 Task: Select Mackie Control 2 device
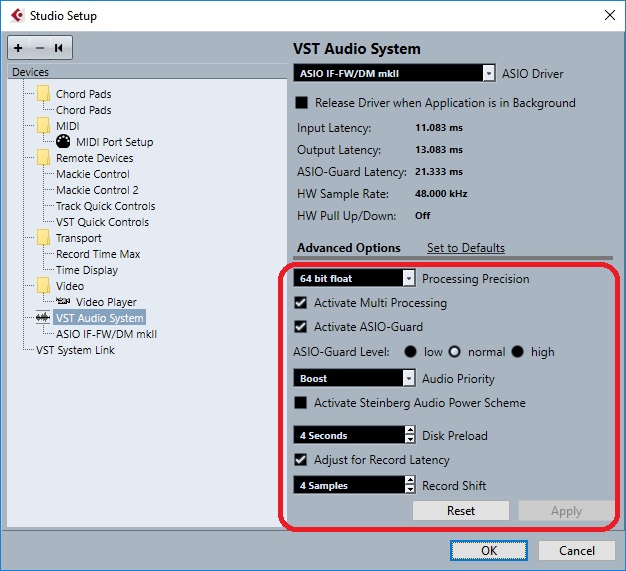point(97,190)
